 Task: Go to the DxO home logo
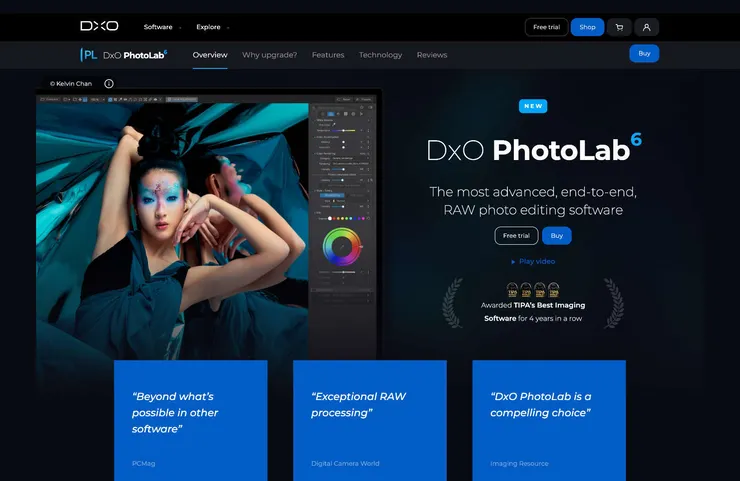[99, 26]
